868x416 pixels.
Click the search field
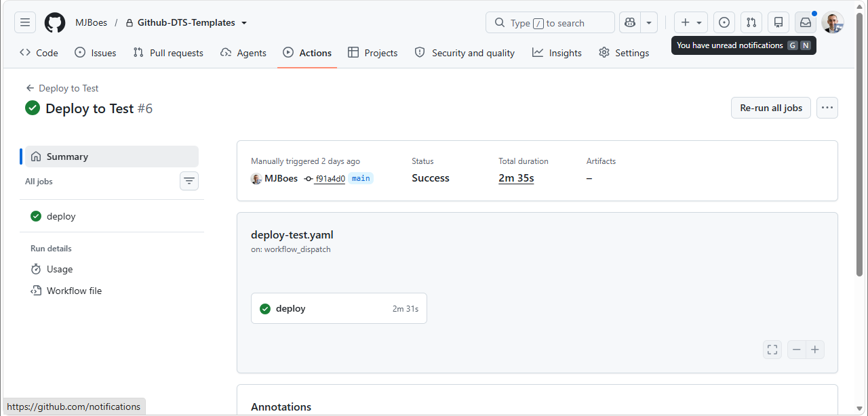click(x=550, y=22)
